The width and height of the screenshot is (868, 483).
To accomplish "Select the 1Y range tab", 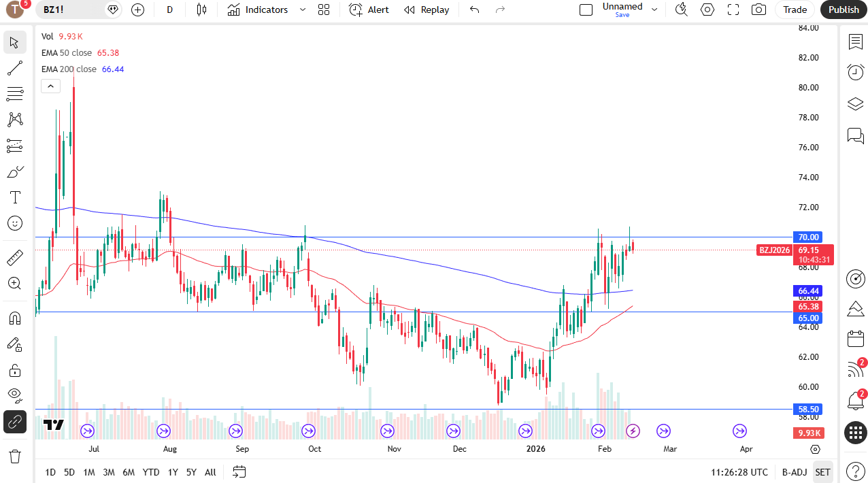I will tap(173, 472).
